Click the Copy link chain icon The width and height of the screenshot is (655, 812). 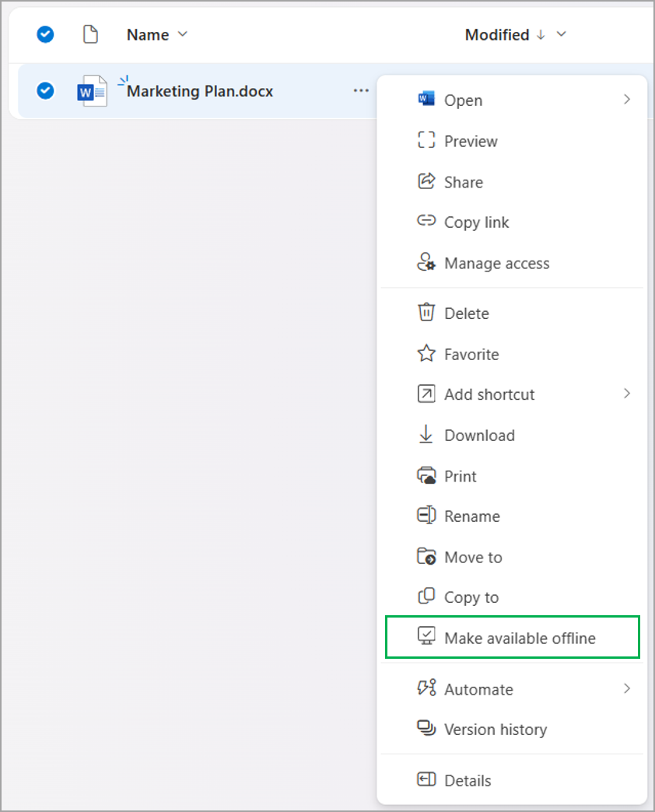coord(426,221)
